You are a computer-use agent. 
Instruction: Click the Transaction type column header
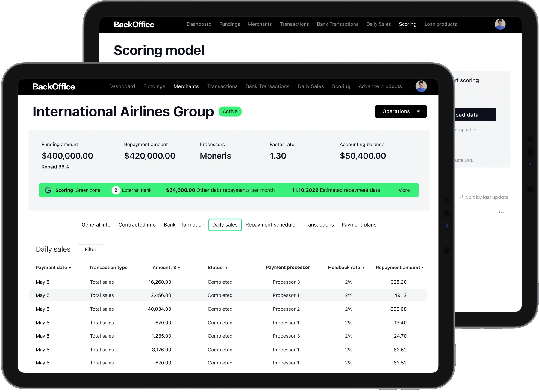click(108, 268)
